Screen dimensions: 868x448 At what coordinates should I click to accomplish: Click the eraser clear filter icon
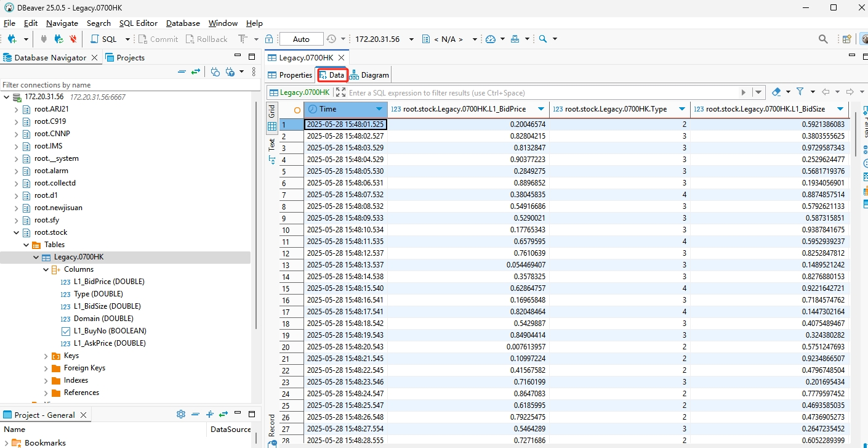click(x=776, y=92)
